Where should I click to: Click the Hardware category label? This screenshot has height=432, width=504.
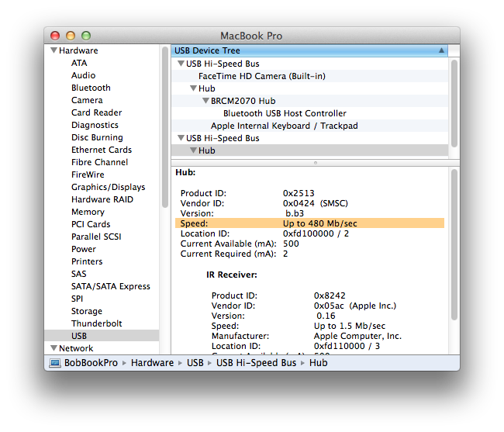pyautogui.click(x=78, y=50)
